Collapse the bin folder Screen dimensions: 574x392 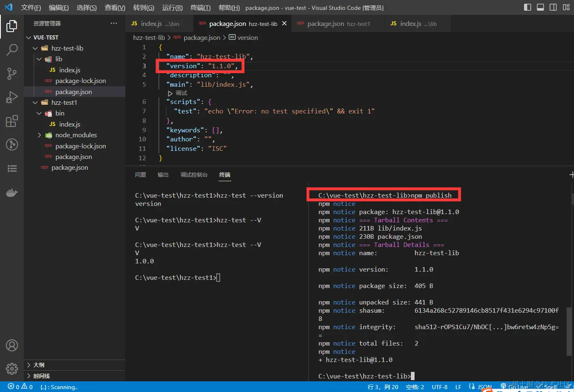pyautogui.click(x=39, y=113)
